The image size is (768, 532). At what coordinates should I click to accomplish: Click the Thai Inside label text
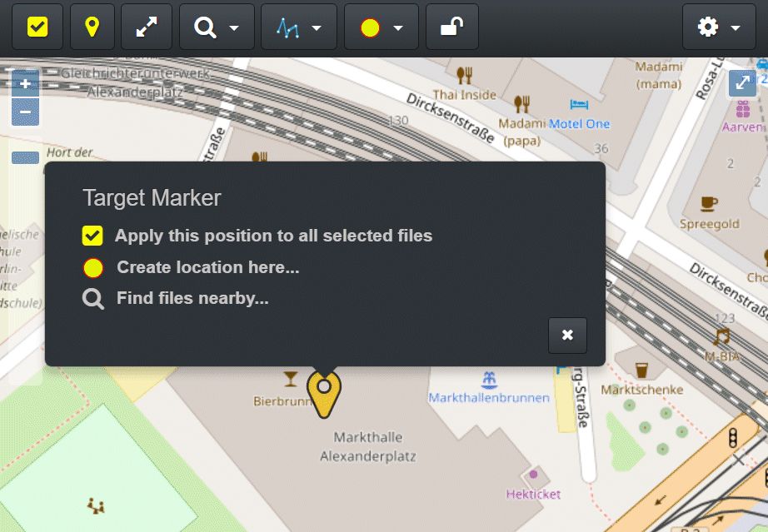[x=464, y=95]
